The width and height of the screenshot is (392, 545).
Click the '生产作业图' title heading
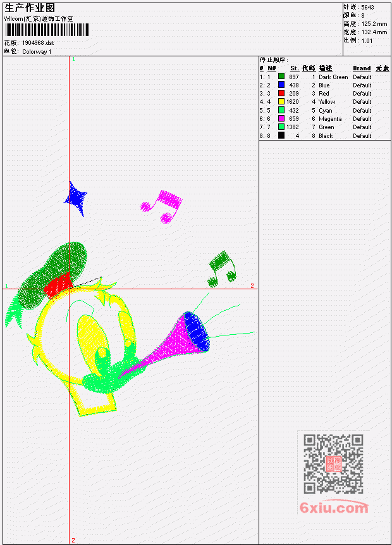pyautogui.click(x=30, y=8)
